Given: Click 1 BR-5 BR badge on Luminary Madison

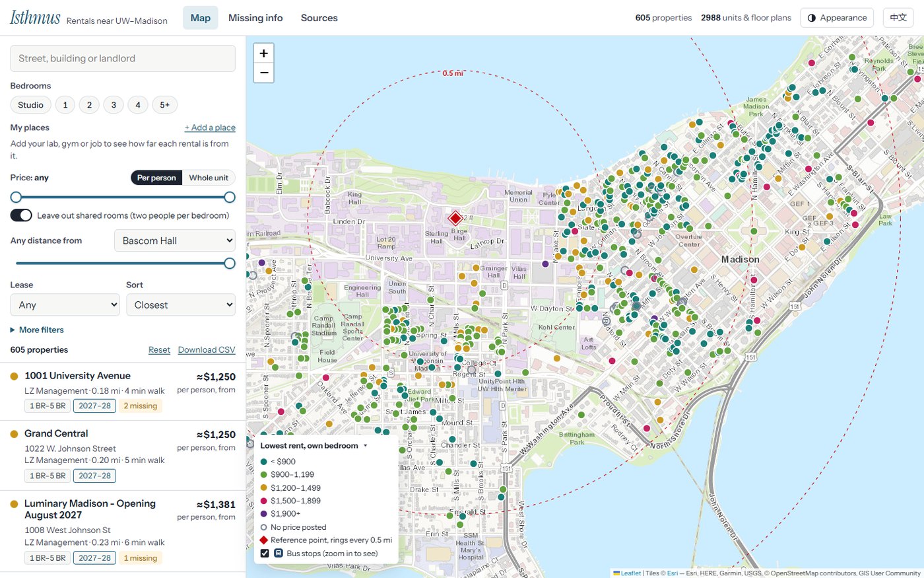Looking at the screenshot, I should (48, 558).
